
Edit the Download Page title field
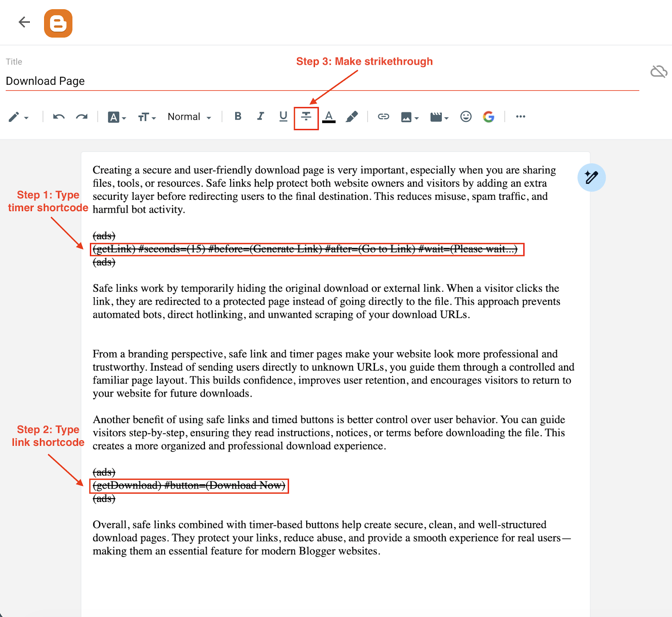(322, 81)
